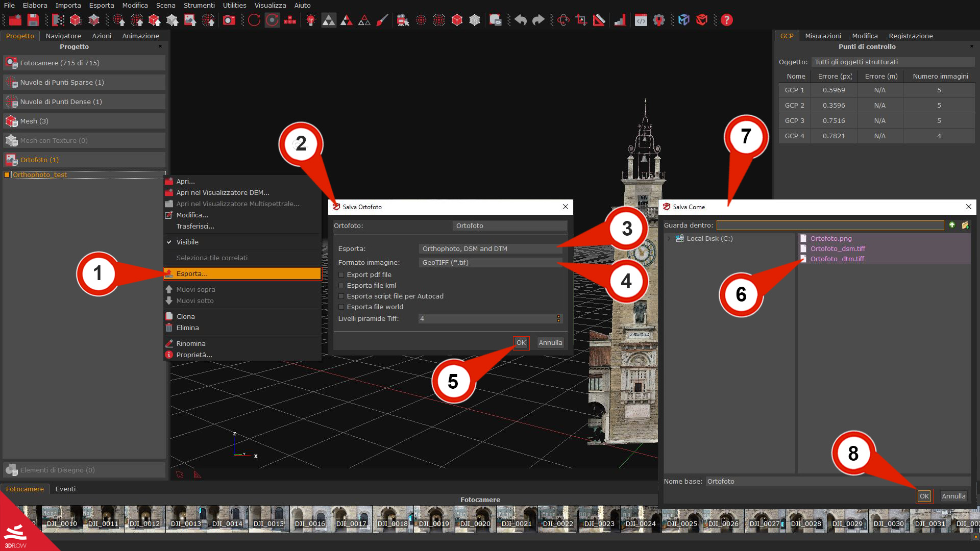The image size is (980, 551).
Task: Switch to the Navigatore tab
Action: 63,36
